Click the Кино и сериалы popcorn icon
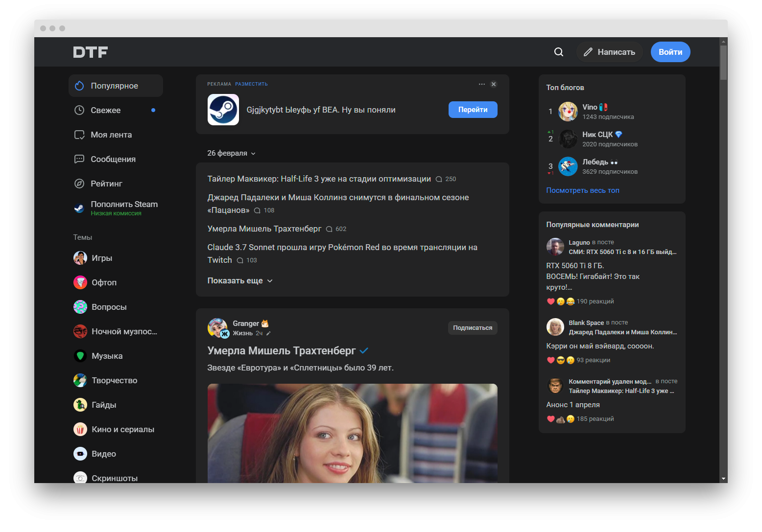Viewport: 762px width, 532px height. [x=80, y=429]
